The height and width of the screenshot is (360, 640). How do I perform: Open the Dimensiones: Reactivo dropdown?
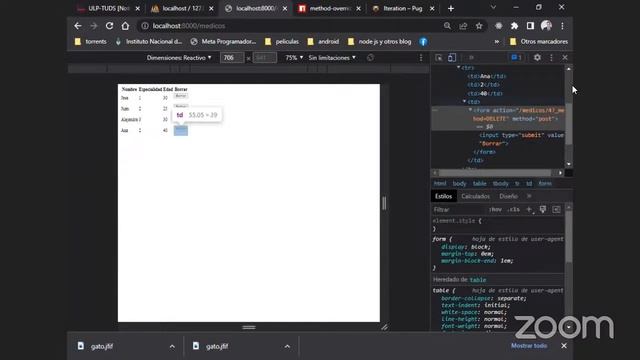179,58
